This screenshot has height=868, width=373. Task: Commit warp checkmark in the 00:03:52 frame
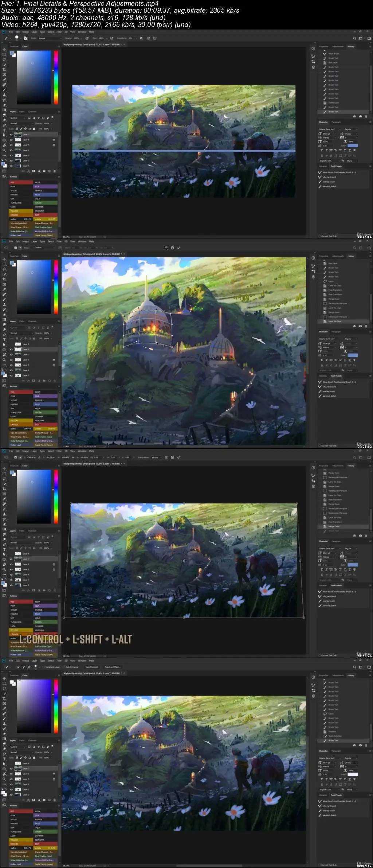[178, 248]
